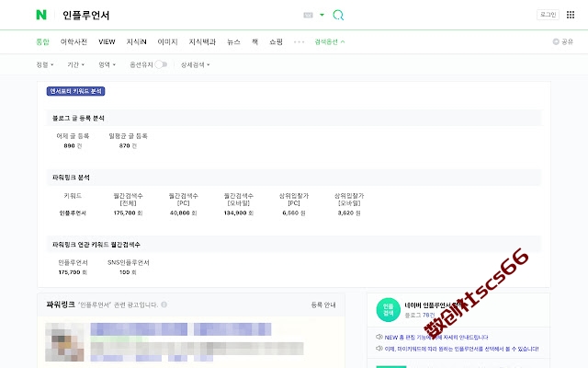
Task: Go to the 뉴스 tab
Action: [x=233, y=41]
